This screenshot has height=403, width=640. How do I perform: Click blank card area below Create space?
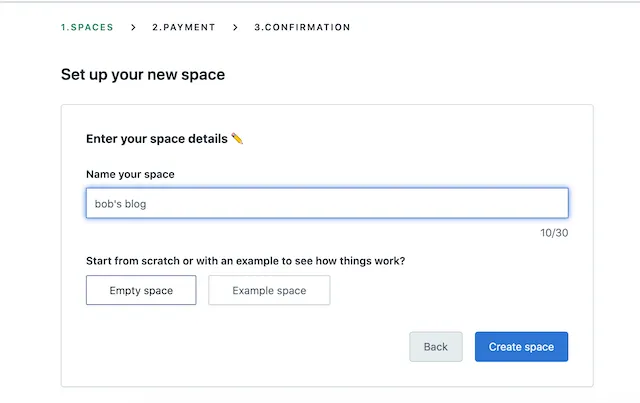point(521,374)
